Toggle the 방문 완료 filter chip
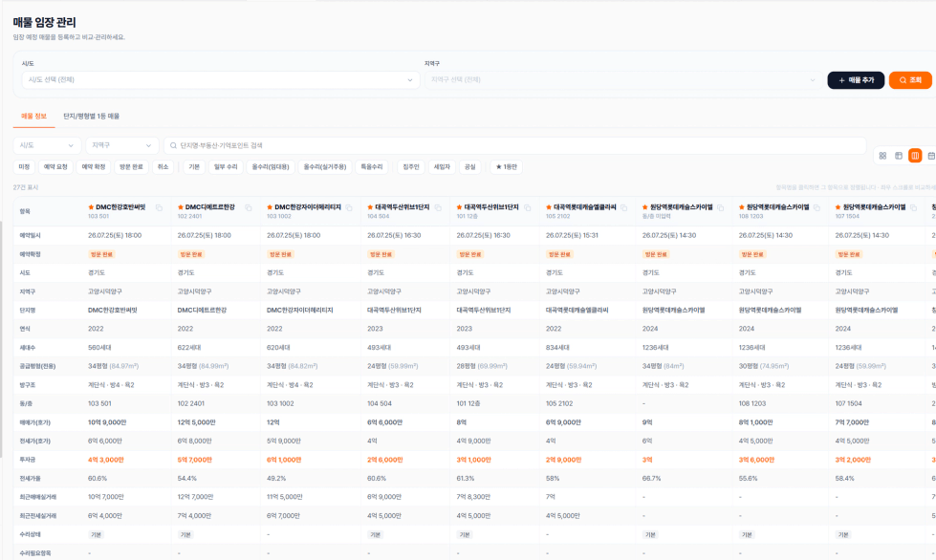The width and height of the screenshot is (936, 560). tap(131, 167)
